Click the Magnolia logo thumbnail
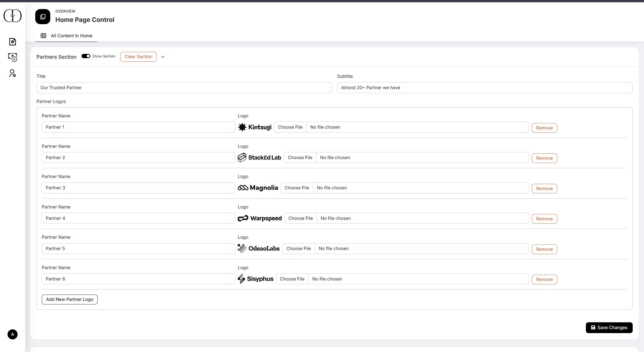Screen dimensions: 644x352 click(258, 188)
